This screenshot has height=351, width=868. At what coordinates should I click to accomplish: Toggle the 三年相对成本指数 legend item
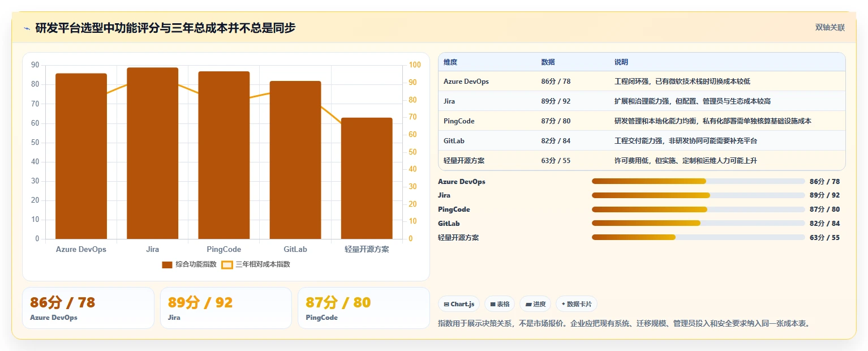tap(256, 264)
